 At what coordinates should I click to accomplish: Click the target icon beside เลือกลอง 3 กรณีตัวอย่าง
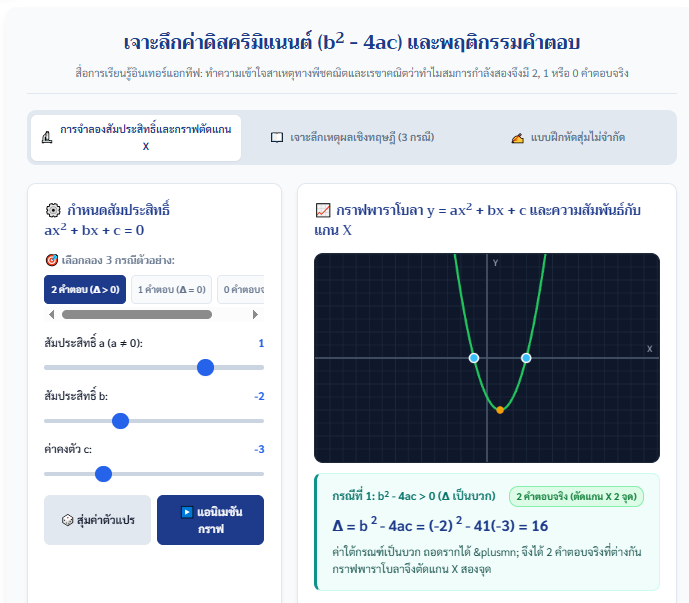52,260
